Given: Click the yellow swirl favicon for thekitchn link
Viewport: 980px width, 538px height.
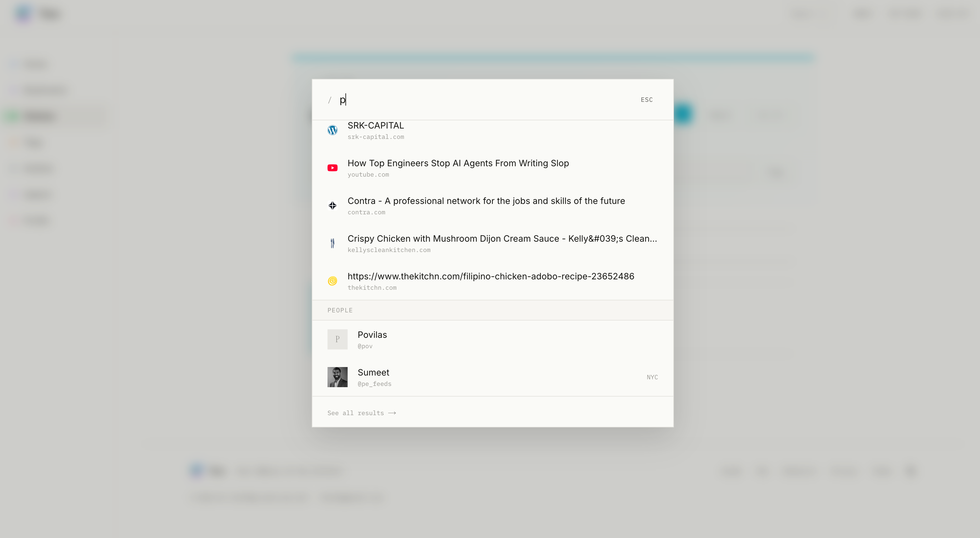Looking at the screenshot, I should pos(333,281).
